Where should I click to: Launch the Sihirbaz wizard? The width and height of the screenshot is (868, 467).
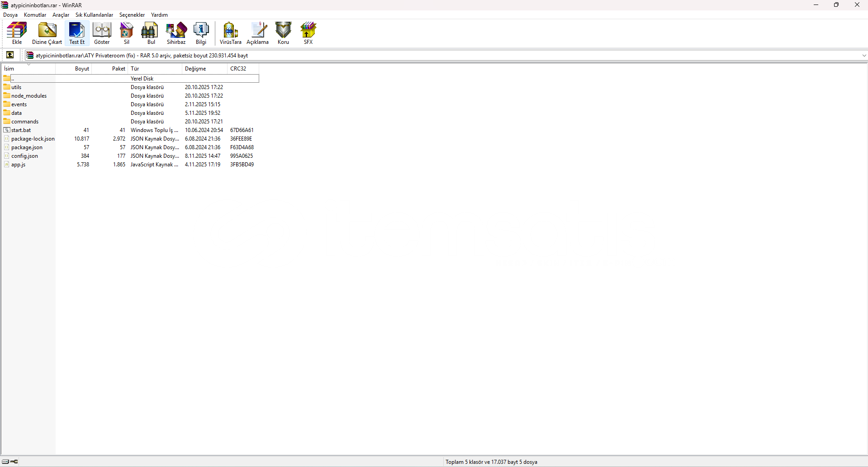176,33
